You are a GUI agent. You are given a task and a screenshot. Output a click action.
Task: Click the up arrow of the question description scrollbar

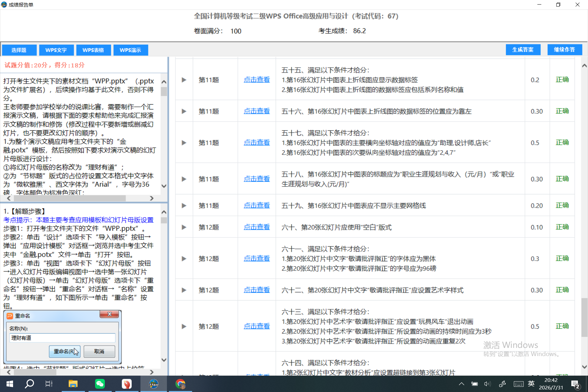[x=164, y=82]
